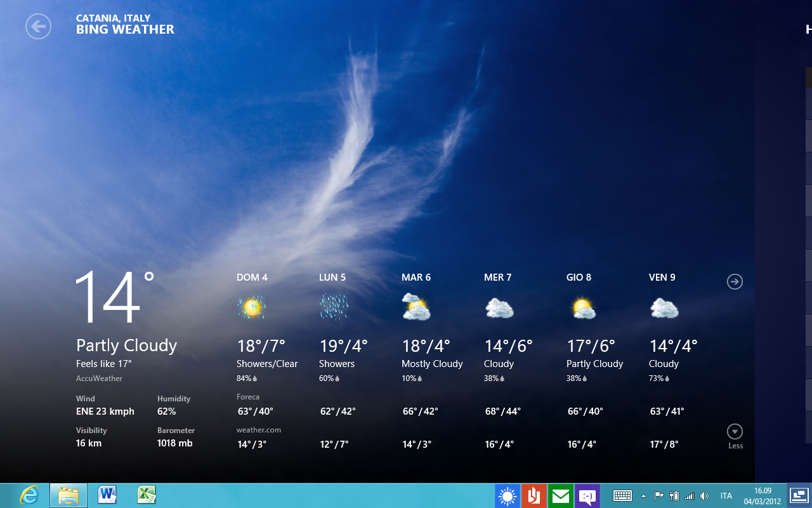Select VEN 9 cloudy icon

point(664,309)
